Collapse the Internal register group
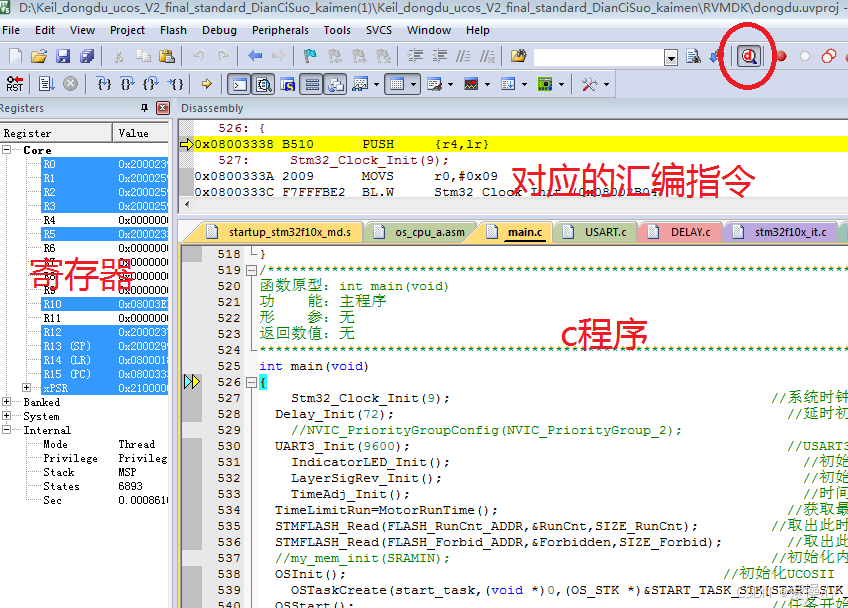This screenshot has height=608, width=848. click(x=6, y=429)
